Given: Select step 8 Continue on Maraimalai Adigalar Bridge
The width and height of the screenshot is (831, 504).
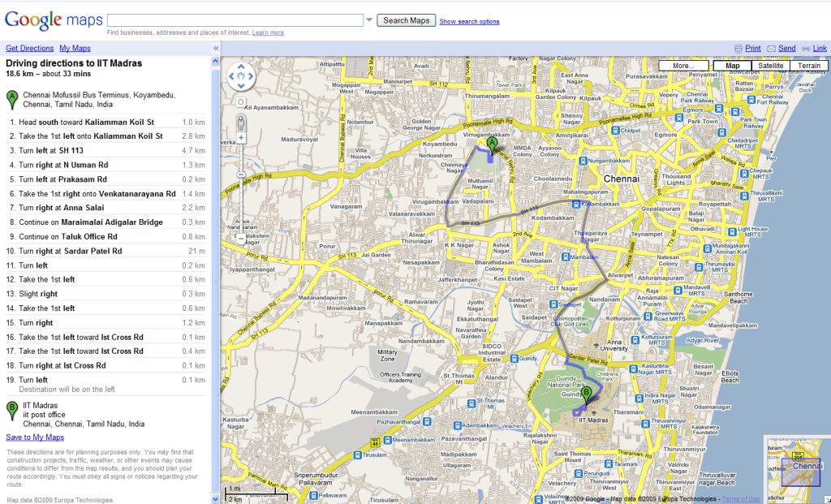Looking at the screenshot, I should pyautogui.click(x=105, y=222).
